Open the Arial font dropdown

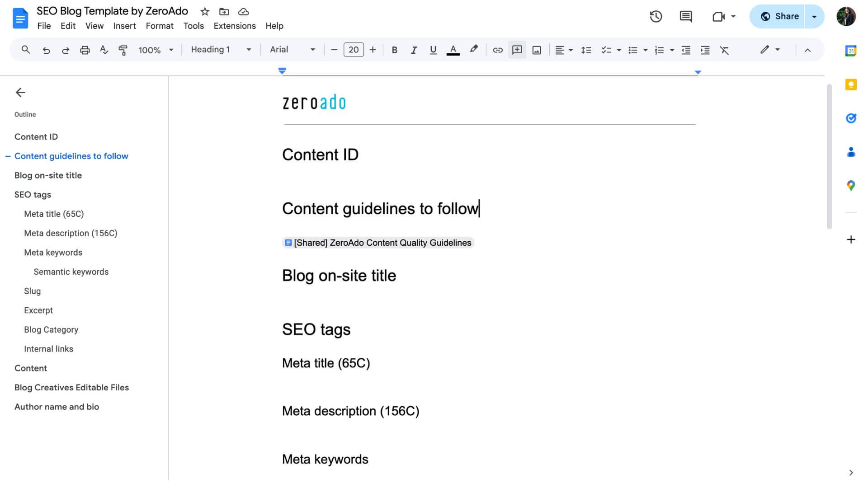[292, 50]
